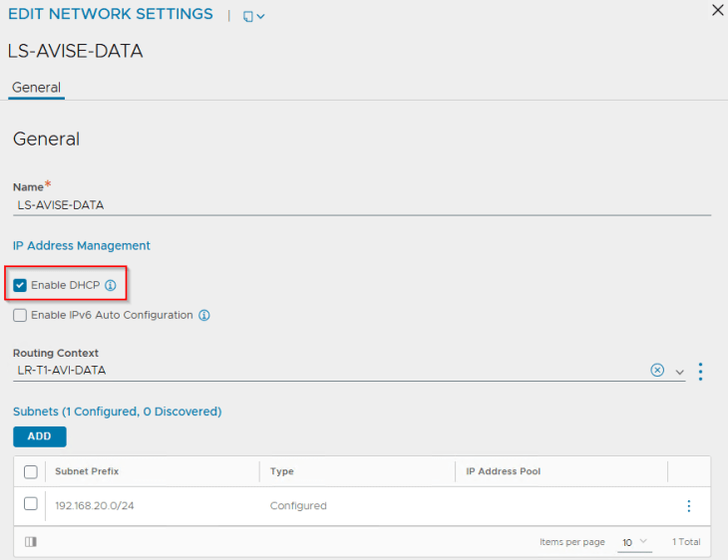Open the Items per page dropdown
Viewport: 728px width, 560px height.
point(634,542)
